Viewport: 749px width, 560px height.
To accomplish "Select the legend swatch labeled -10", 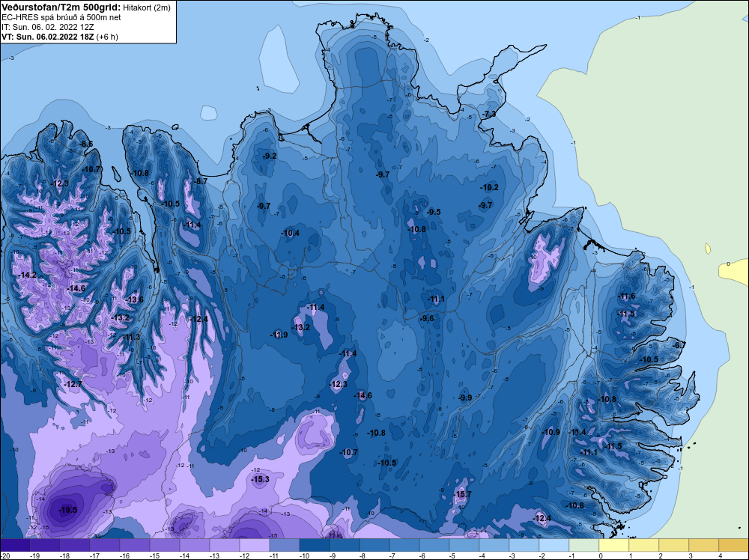I will [315, 545].
